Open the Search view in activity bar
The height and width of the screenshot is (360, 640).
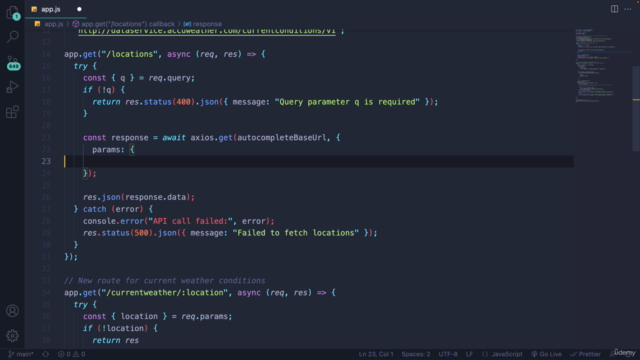13,37
